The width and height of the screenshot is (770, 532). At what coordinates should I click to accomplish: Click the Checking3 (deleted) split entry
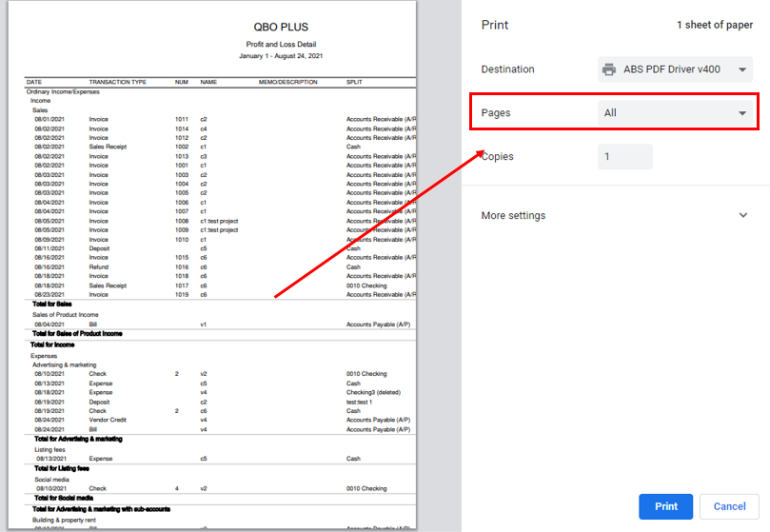373,392
